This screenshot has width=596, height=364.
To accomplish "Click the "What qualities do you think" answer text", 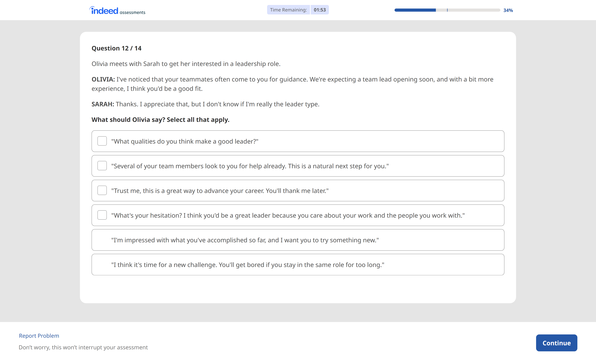I will [185, 141].
